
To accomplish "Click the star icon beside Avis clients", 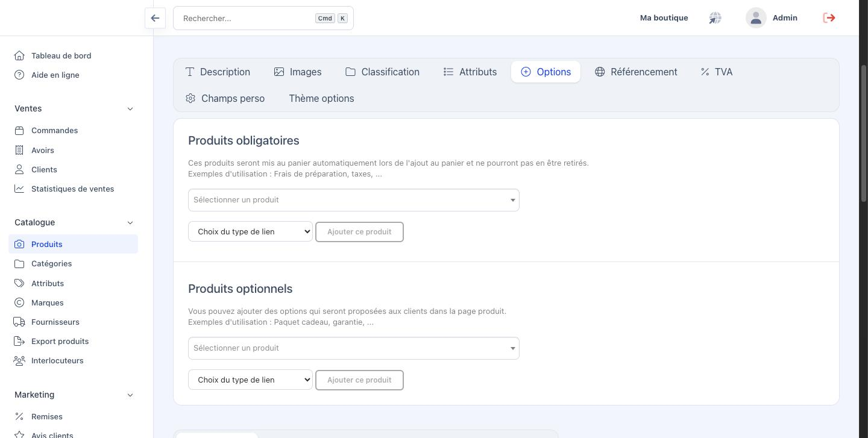I will click(19, 434).
